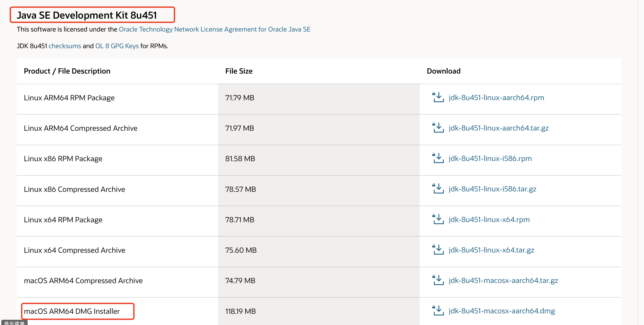
Task: Download jdk-8u451-linux-i586.tar.gz link
Action: [x=492, y=189]
